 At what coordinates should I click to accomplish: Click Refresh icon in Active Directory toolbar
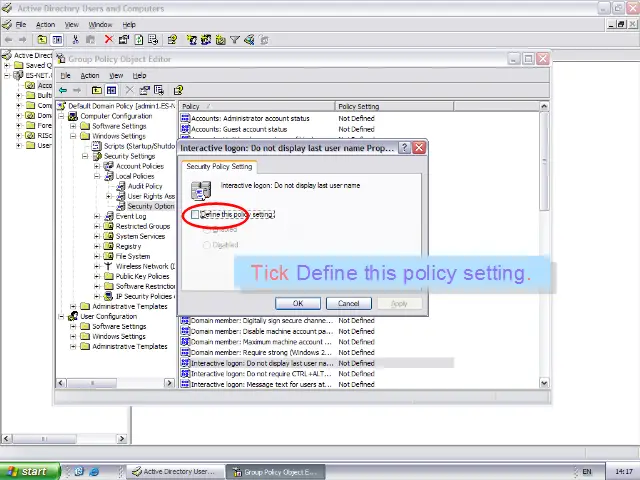(x=139, y=40)
